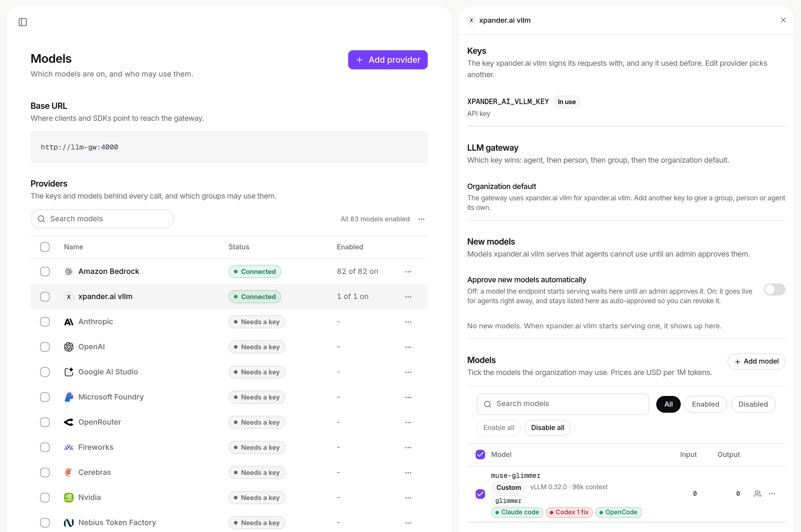Click the Cerebras logo icon

pos(68,472)
